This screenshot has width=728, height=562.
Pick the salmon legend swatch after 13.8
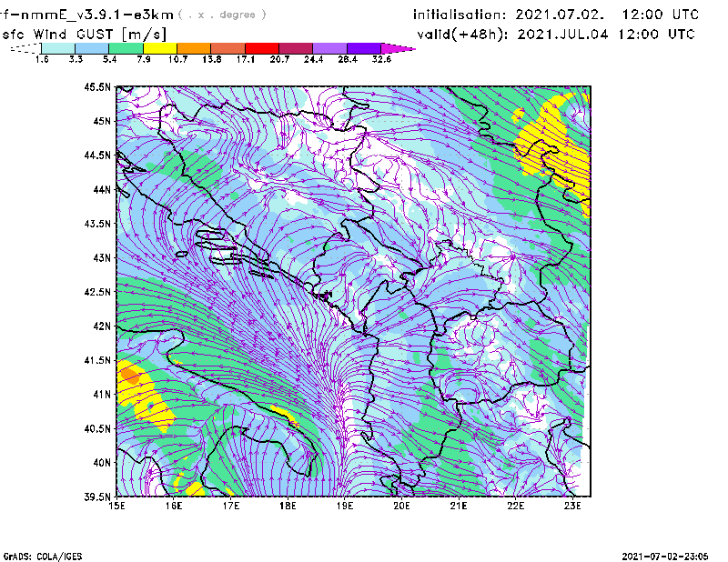coord(228,48)
